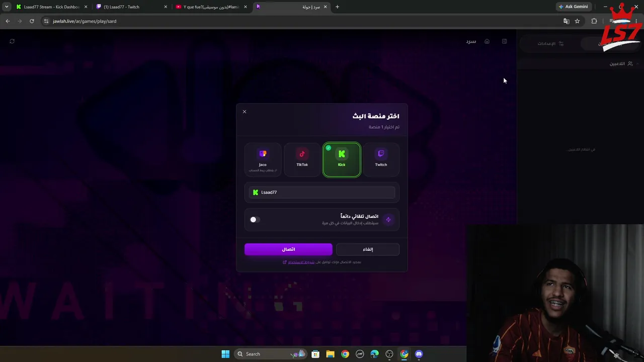Open Microsoft Store from taskbar
Screen dimensions: 644x362
click(315, 354)
